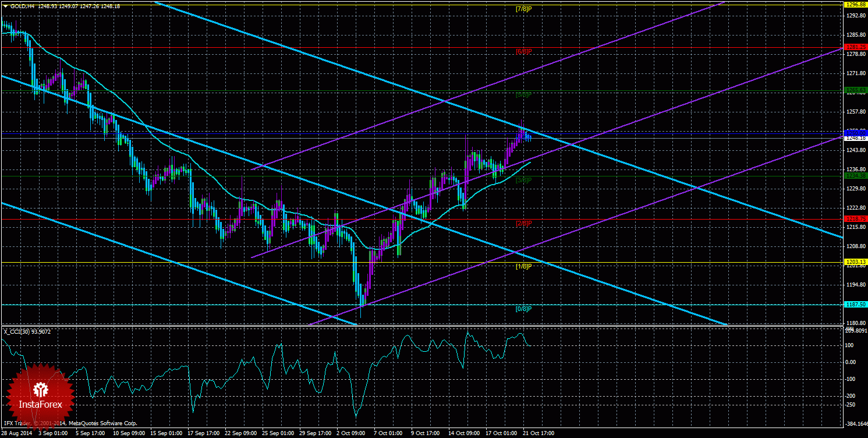Click the -250 CCI scale value
Viewport: 868px width, 438px height.
(851, 405)
